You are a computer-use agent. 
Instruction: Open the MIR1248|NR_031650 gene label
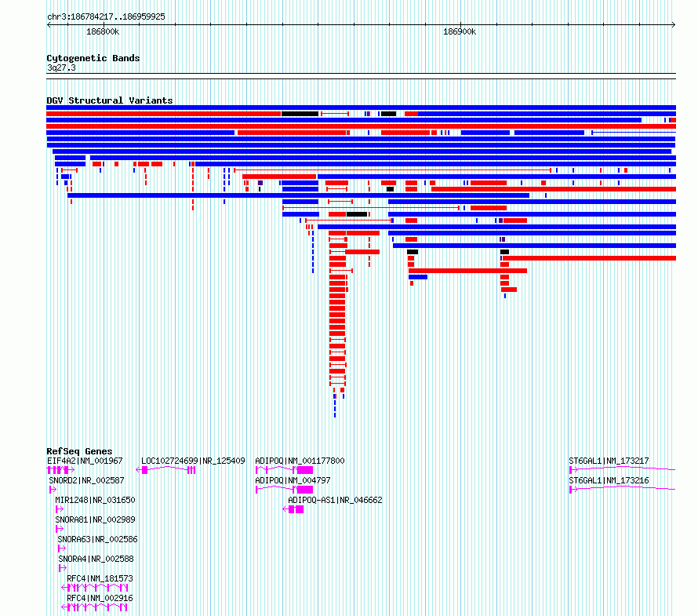95,500
